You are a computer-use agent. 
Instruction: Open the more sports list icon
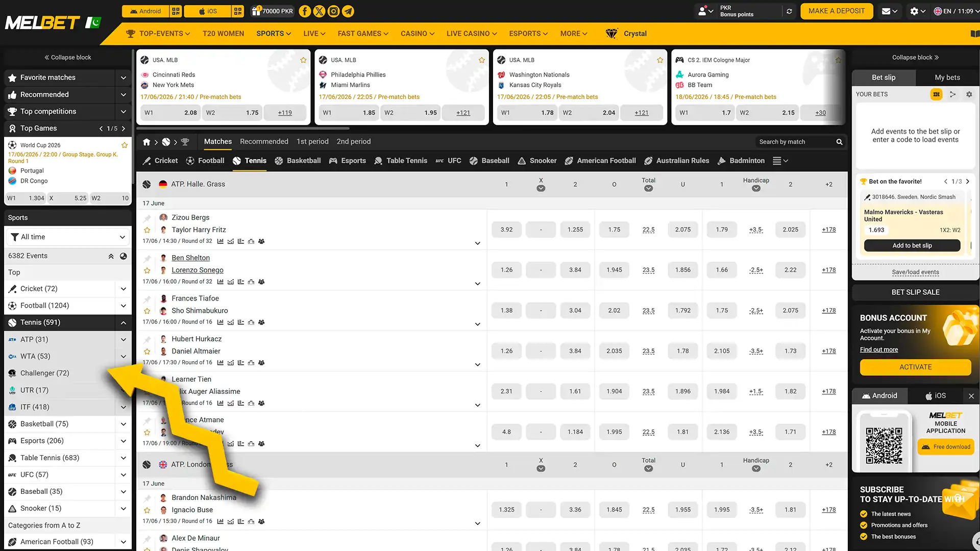780,161
